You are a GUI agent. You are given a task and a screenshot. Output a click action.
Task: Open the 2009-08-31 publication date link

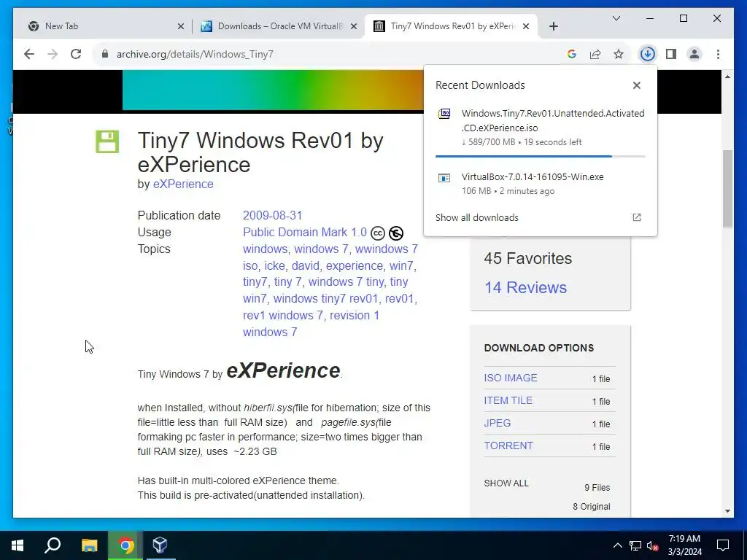(273, 215)
